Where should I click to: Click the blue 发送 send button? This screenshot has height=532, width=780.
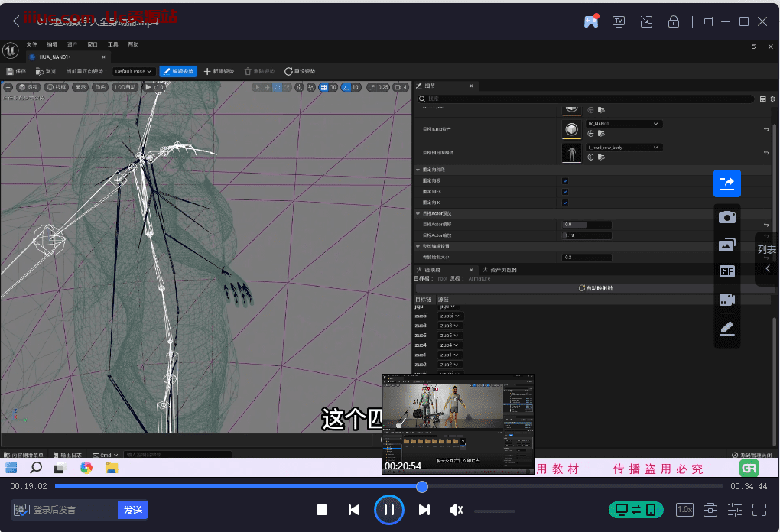tap(132, 510)
